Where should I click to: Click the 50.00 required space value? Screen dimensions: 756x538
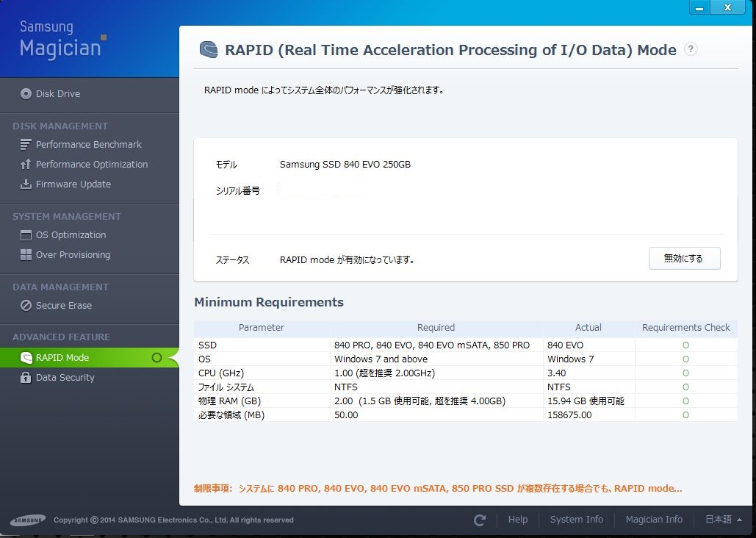346,415
